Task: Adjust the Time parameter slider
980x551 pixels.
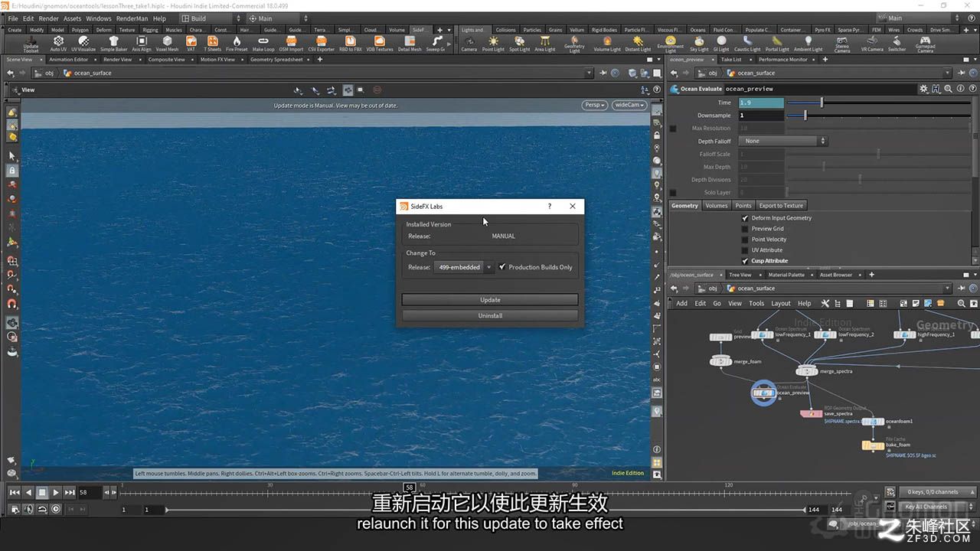Action: click(x=880, y=103)
